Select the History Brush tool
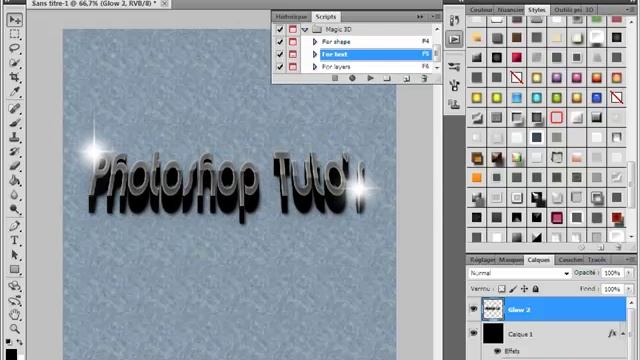 click(15, 151)
